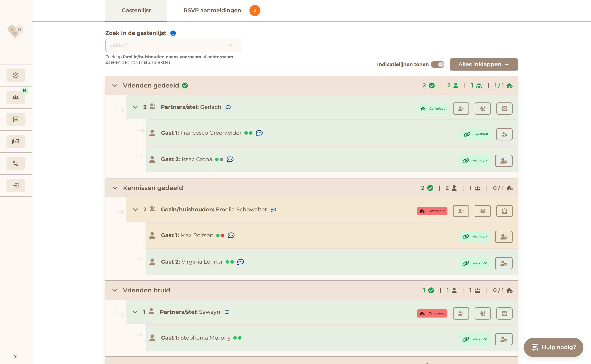Click via RSVP badge for Max Rolfson
Image resolution: width=591 pixels, height=364 pixels.
474,237
